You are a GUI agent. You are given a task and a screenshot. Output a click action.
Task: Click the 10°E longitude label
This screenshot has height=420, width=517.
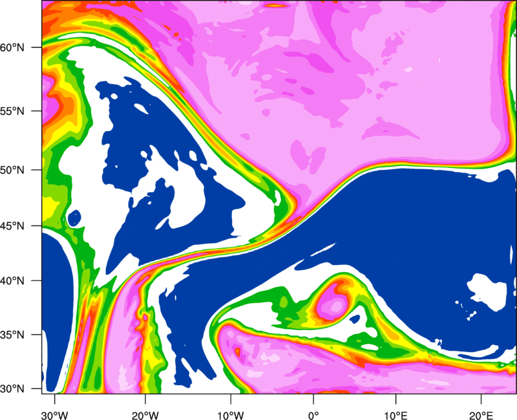(x=396, y=415)
